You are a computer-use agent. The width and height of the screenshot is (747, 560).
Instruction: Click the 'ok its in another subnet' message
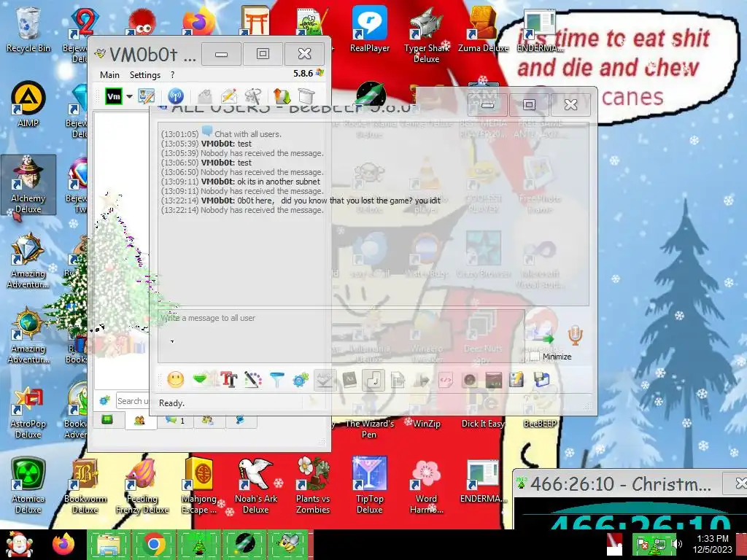tap(279, 182)
